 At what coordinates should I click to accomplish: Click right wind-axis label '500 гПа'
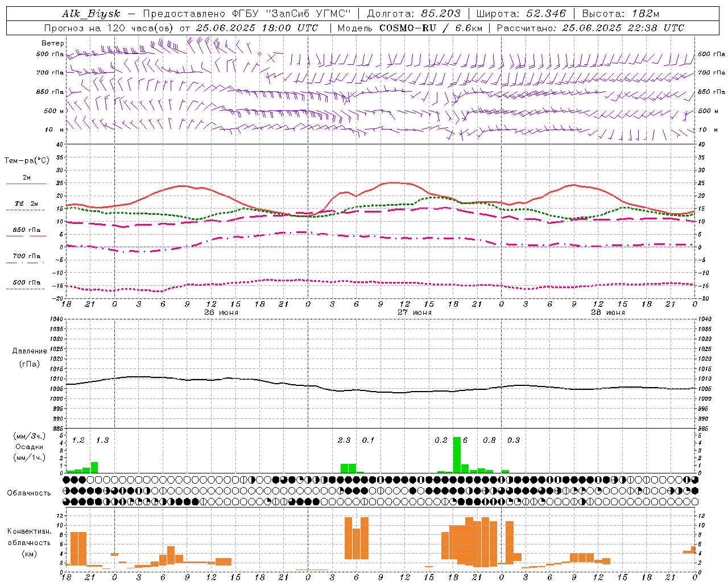click(x=712, y=54)
